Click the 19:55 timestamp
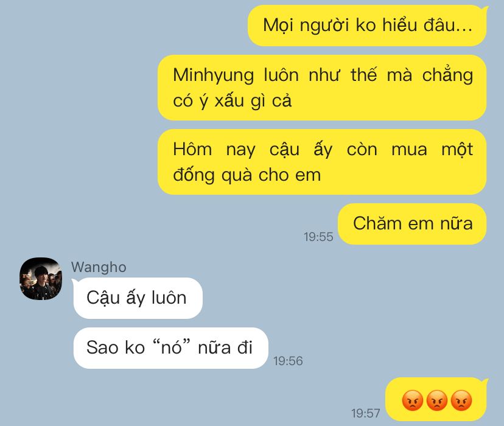The image size is (504, 426). tap(318, 237)
